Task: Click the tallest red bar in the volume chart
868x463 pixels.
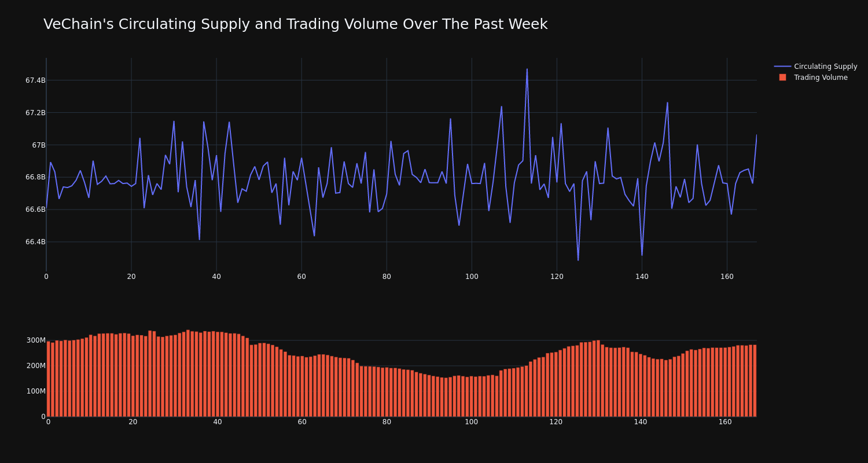Action: [x=188, y=373]
